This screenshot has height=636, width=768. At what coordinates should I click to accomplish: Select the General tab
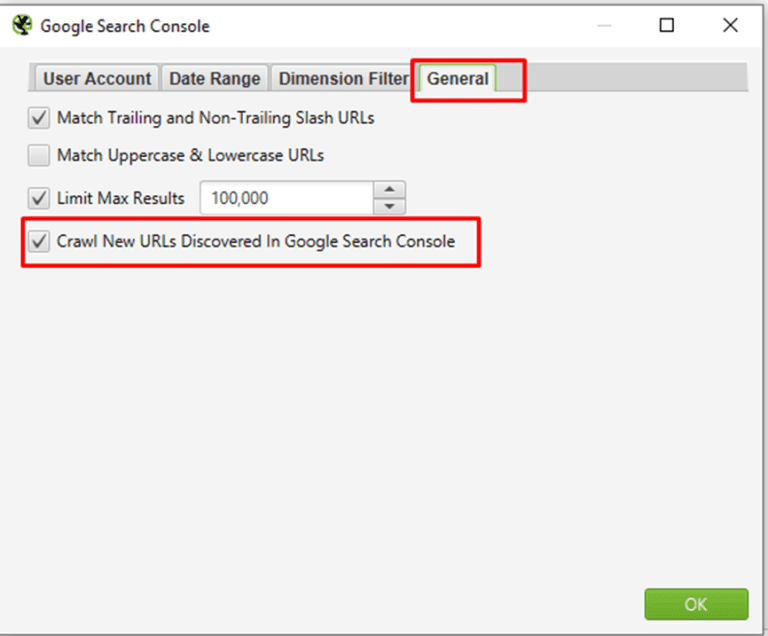coord(457,78)
